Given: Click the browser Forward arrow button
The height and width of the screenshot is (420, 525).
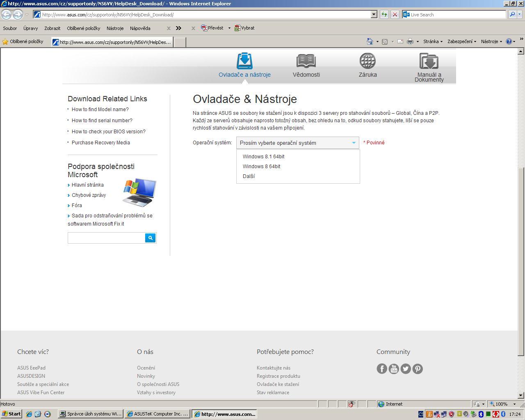Looking at the screenshot, I should pyautogui.click(x=18, y=14).
